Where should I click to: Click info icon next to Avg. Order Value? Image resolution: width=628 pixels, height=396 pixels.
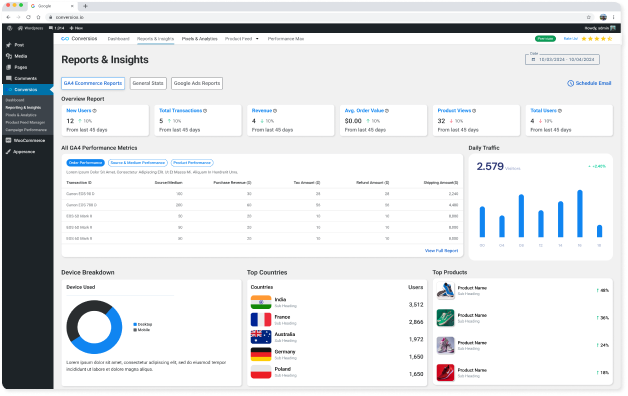point(387,111)
